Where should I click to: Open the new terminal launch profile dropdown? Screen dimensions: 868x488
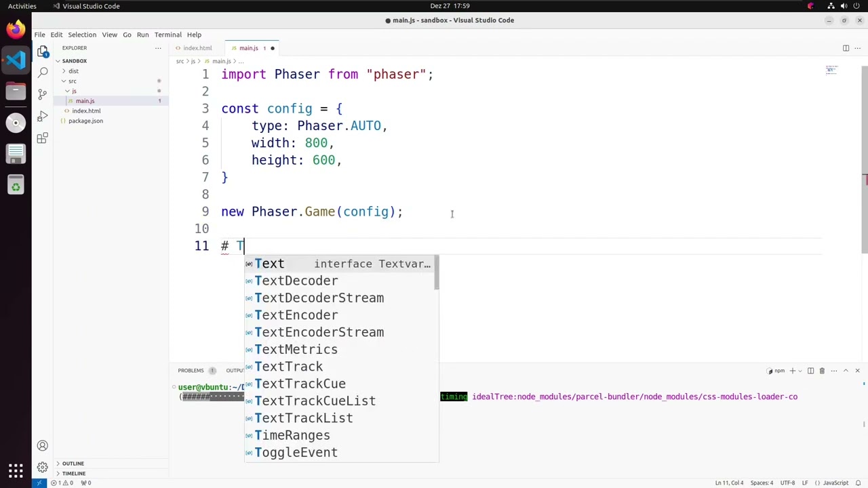pyautogui.click(x=799, y=371)
